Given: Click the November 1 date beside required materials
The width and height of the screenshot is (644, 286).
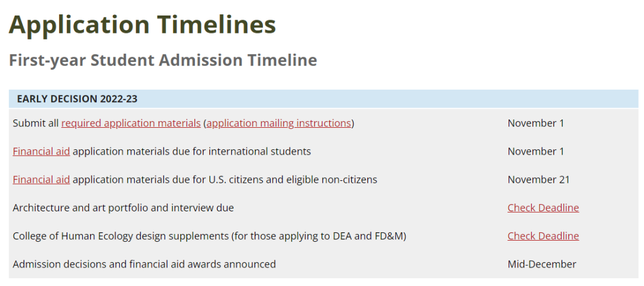Looking at the screenshot, I should (x=535, y=123).
